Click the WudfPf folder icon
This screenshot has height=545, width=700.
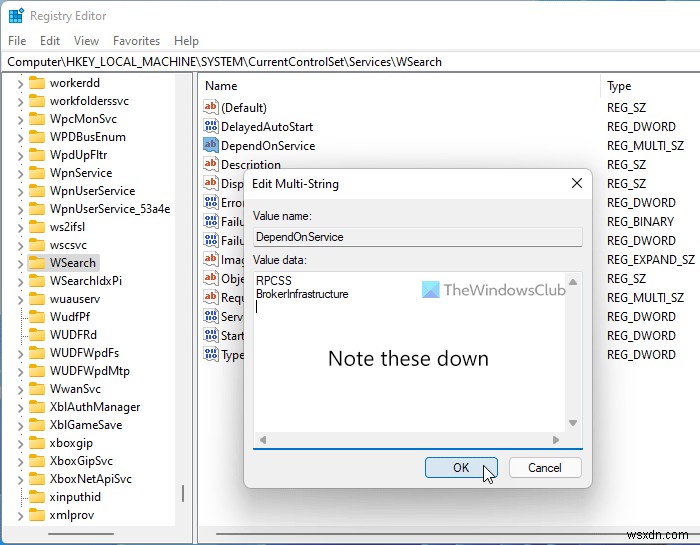point(37,317)
